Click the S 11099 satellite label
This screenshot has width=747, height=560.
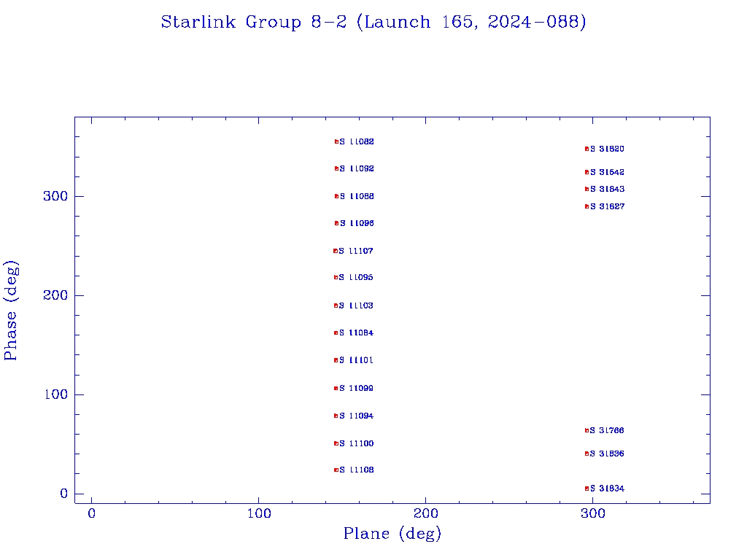tap(356, 388)
